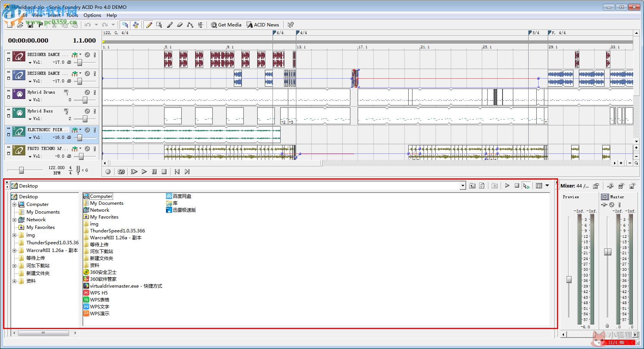Mute the Hybrid Bass track
The width and height of the screenshot is (644, 349).
pyautogui.click(x=87, y=111)
